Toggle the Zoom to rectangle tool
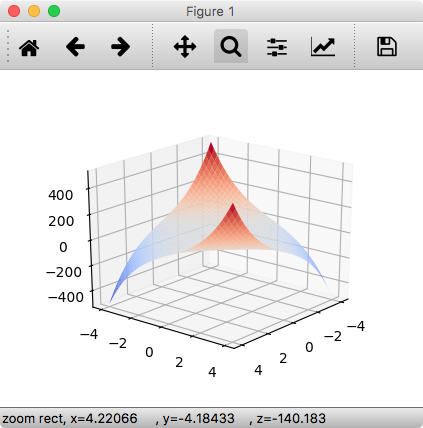Screen dimensions: 423x428 [231, 46]
